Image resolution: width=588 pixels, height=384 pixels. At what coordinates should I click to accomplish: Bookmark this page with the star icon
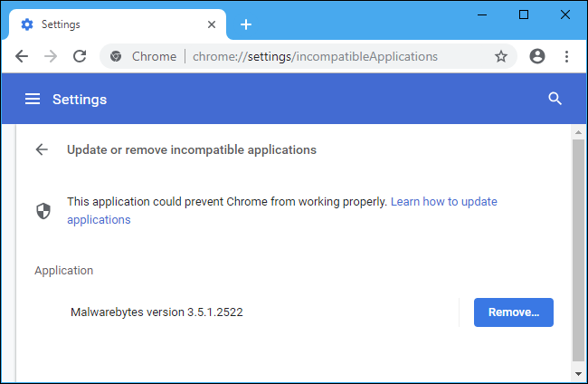501,56
